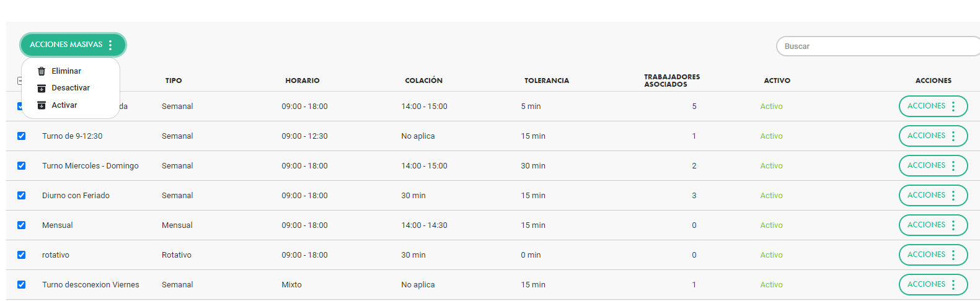Click three-dot icon in rotativo row

(x=953, y=255)
